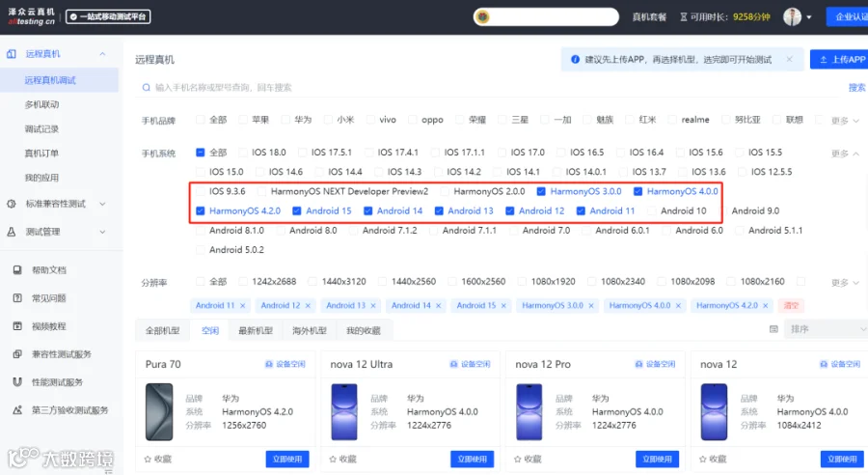Click the 上传APP button

click(839, 59)
